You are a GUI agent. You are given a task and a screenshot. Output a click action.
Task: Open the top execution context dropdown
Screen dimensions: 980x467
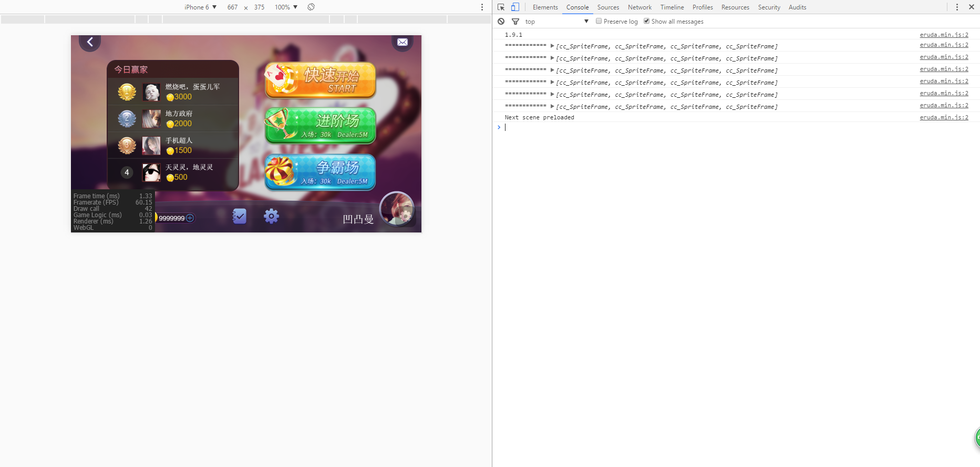tap(557, 22)
